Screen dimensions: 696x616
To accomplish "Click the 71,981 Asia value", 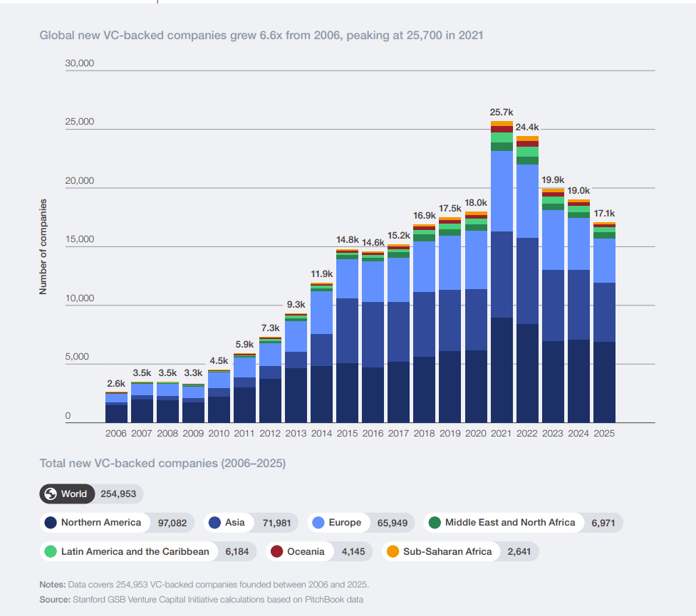I will [276, 523].
